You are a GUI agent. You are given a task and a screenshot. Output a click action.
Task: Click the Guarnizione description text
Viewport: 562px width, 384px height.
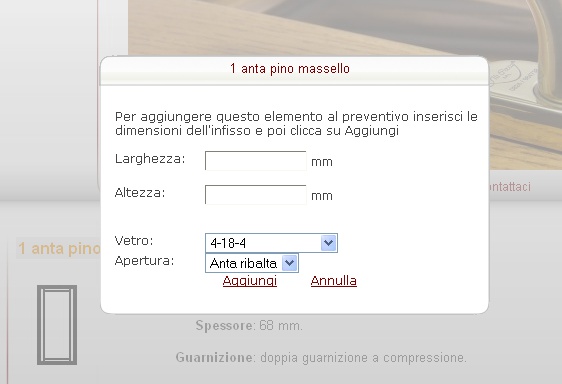click(x=321, y=357)
